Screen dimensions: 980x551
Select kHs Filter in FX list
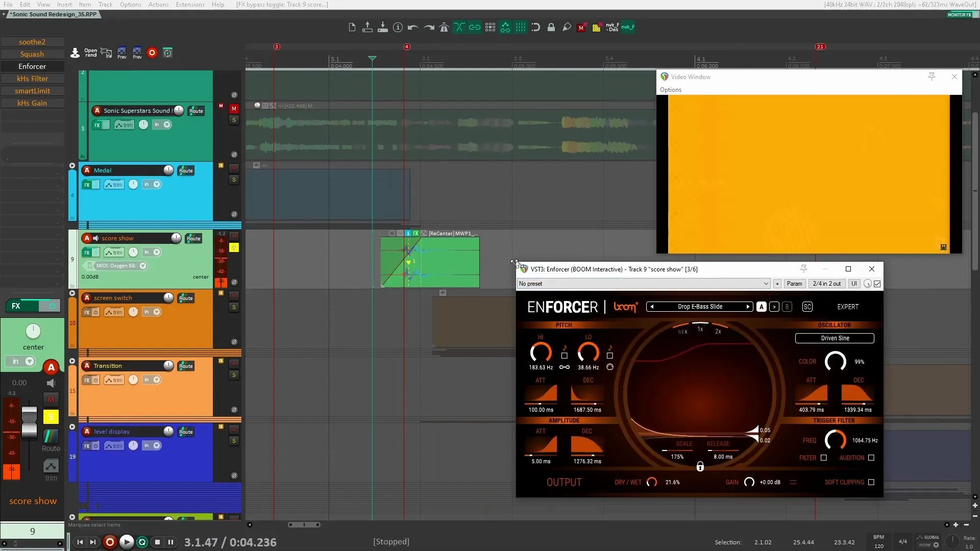(32, 79)
